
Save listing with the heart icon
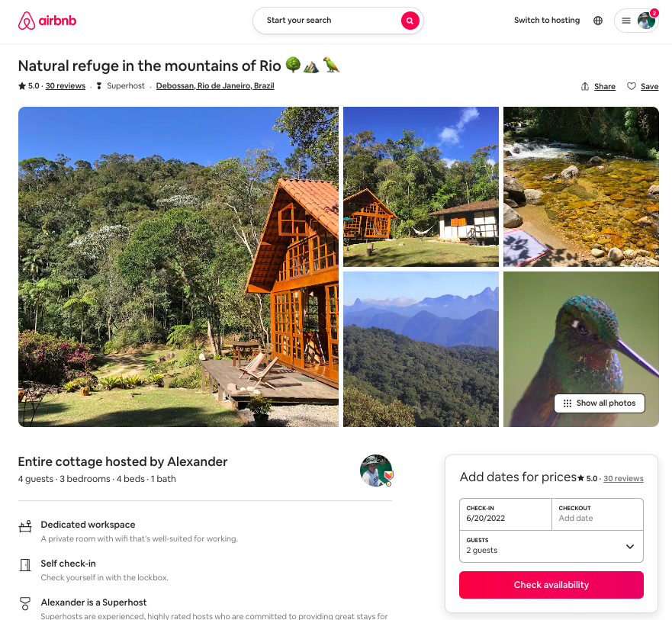(632, 86)
